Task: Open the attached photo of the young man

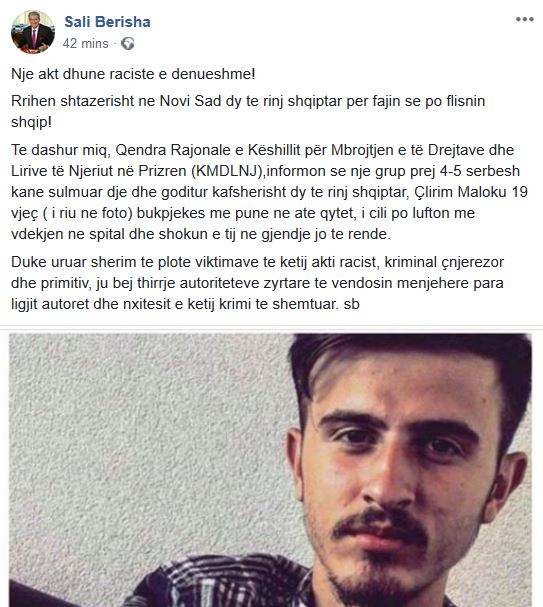Action: pyautogui.click(x=271, y=470)
